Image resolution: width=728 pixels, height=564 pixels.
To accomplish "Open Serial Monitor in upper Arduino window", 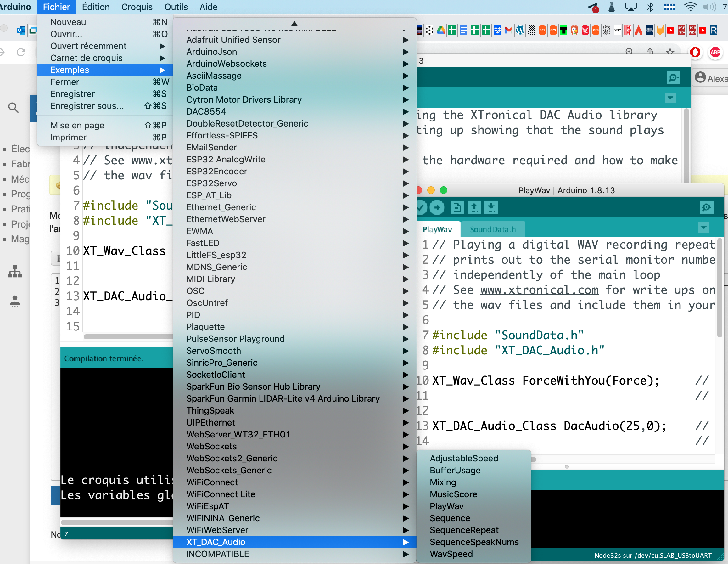I will 673,78.
